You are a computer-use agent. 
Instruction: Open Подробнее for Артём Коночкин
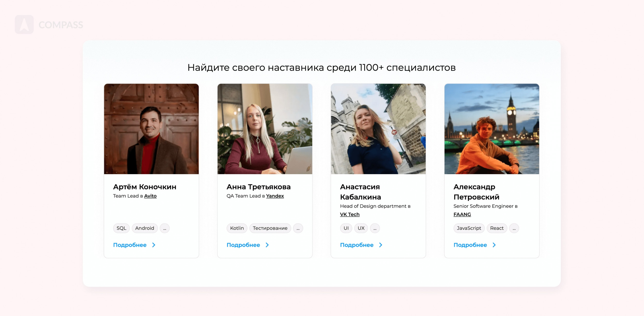click(130, 245)
